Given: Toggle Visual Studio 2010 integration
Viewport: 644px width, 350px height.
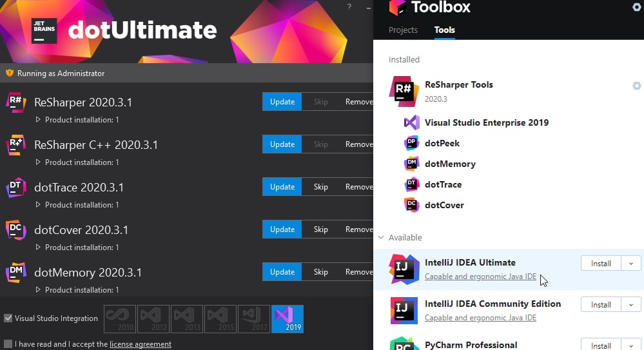Looking at the screenshot, I should click(x=120, y=319).
